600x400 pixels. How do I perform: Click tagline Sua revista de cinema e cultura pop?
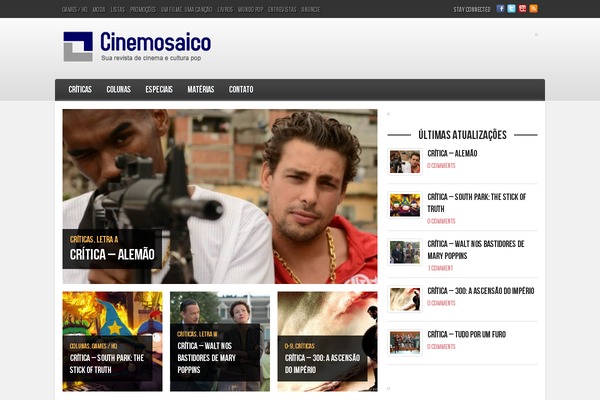pyautogui.click(x=151, y=58)
